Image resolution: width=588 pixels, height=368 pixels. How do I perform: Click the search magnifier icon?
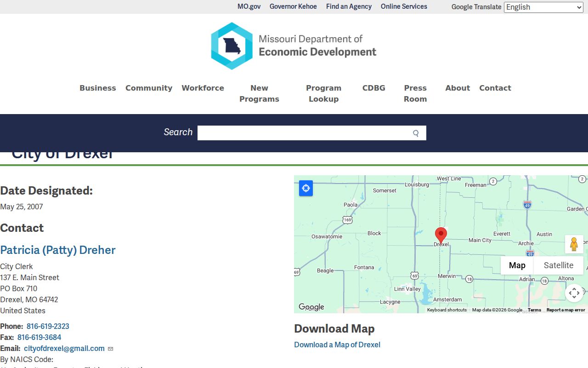coord(416,133)
